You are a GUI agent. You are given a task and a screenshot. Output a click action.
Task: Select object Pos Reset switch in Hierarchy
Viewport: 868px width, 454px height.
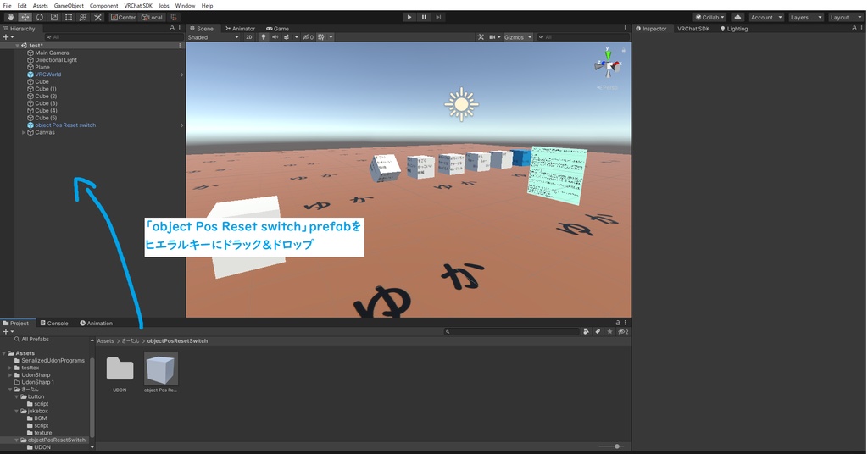pyautogui.click(x=64, y=125)
